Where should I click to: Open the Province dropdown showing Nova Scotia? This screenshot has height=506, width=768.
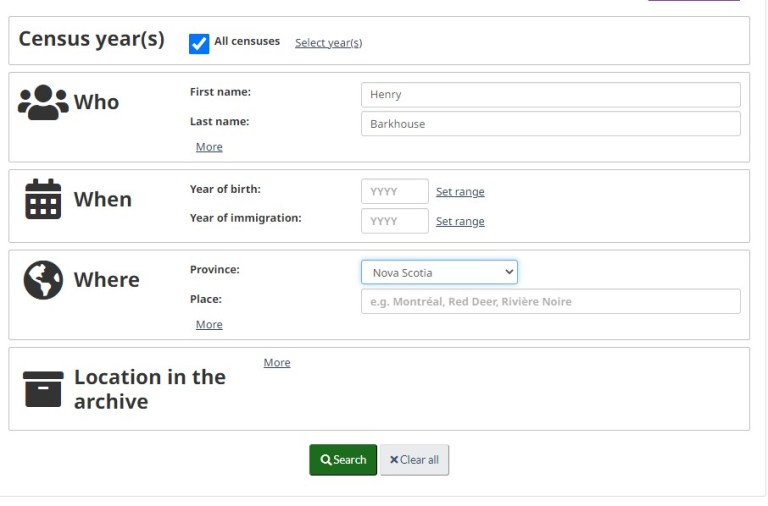tap(439, 272)
